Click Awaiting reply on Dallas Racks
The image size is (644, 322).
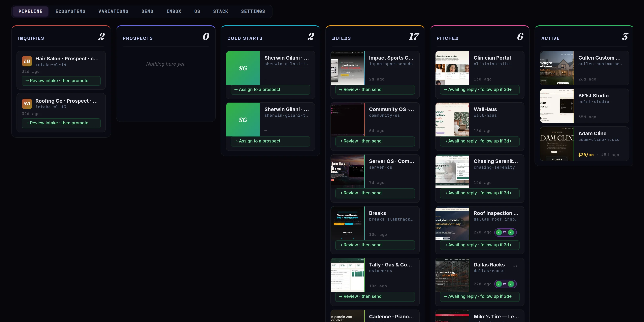click(480, 296)
